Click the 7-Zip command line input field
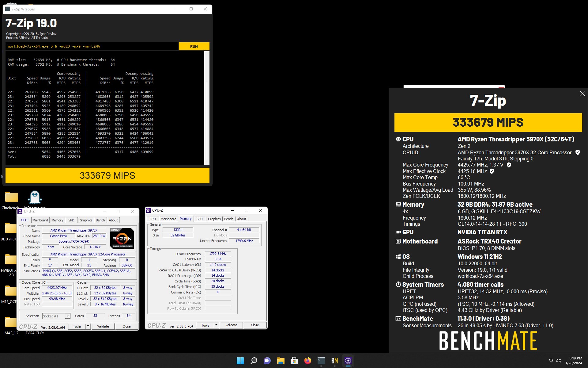The width and height of the screenshot is (588, 368). (91, 46)
